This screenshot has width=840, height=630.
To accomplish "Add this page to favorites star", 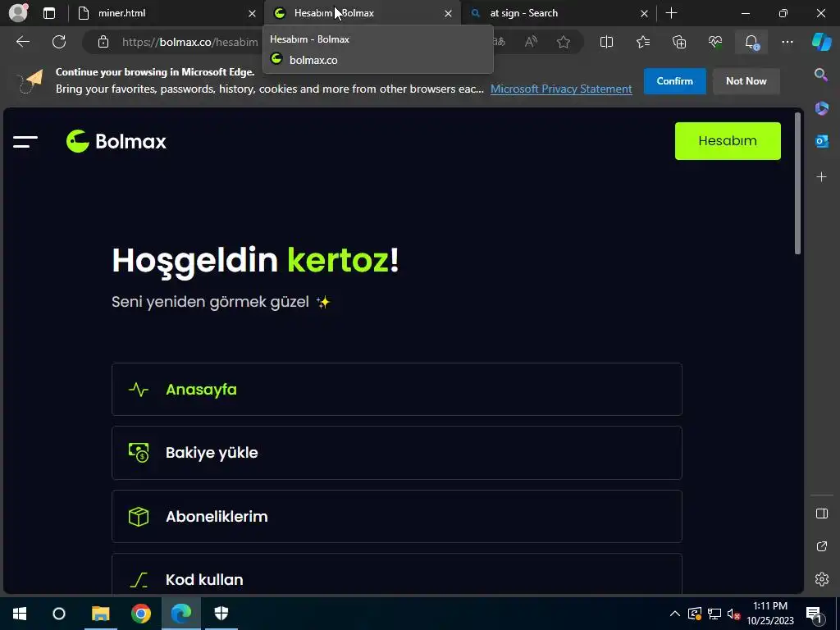I will 563,42.
